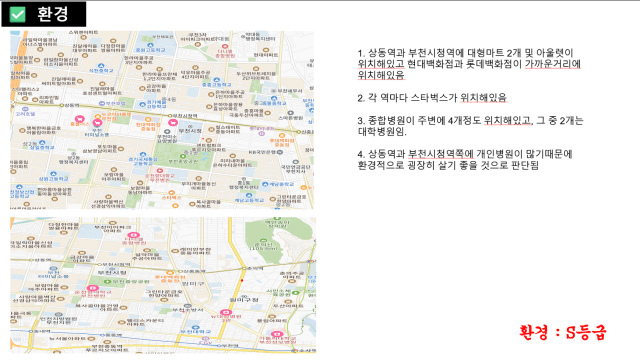The image size is (640, 362).
Task: Click the 신중동역 station dot in upper map
Action: click(298, 132)
